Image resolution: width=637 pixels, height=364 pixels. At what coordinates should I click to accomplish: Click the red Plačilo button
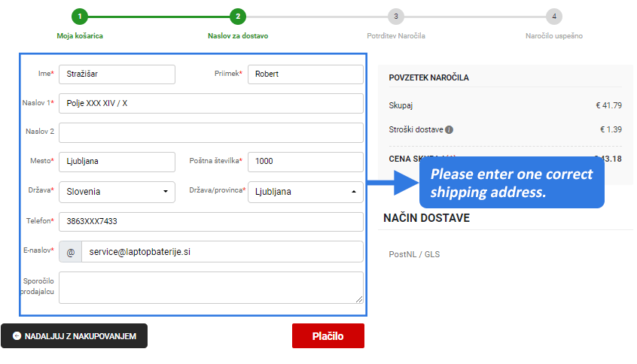click(328, 336)
